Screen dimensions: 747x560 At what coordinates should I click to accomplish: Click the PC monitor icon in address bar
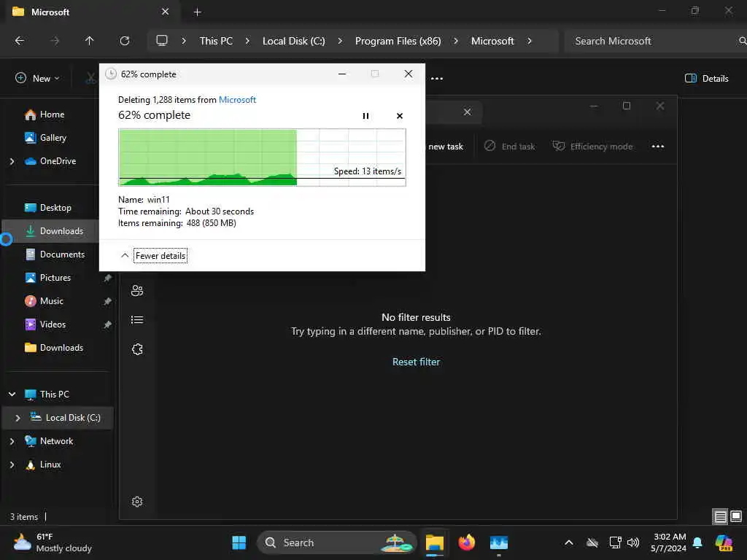162,41
